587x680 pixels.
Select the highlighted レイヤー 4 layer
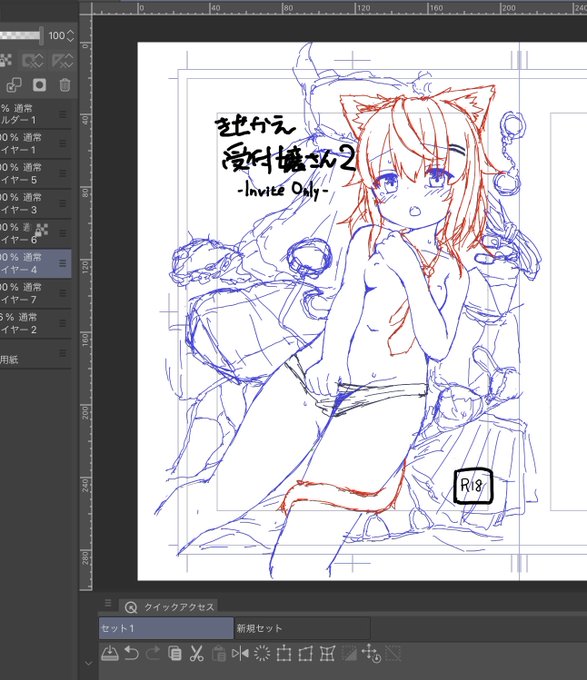pos(36,263)
